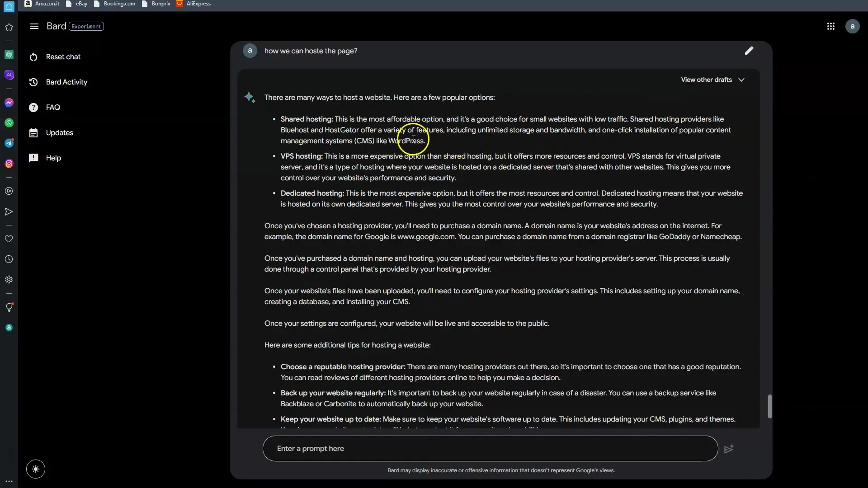Click the Reset chat icon in sidebar
Screen dimensions: 868x488
click(x=33, y=56)
